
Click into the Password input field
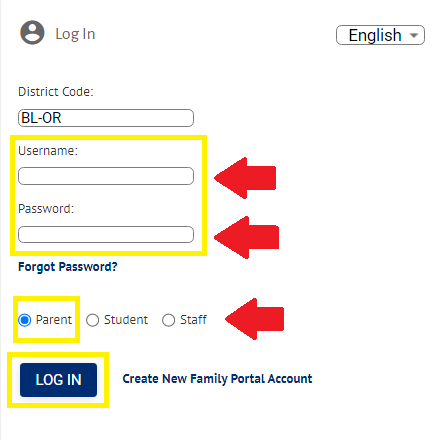click(106, 234)
